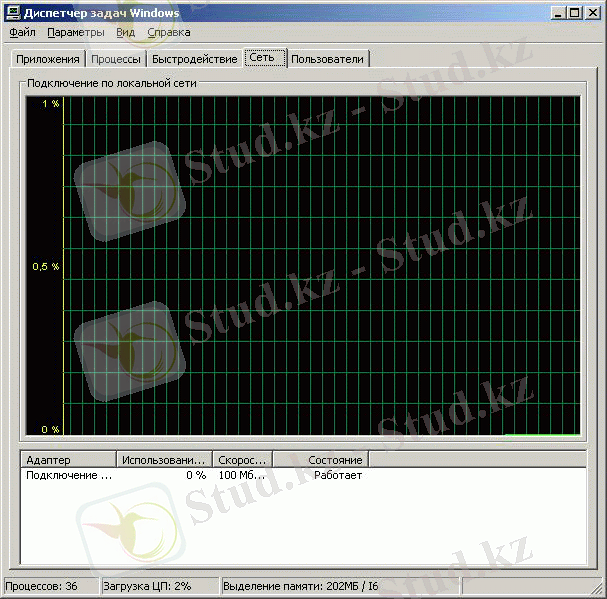The height and width of the screenshot is (599, 607).
Task: Click the Работает status cell
Action: pyautogui.click(x=338, y=475)
